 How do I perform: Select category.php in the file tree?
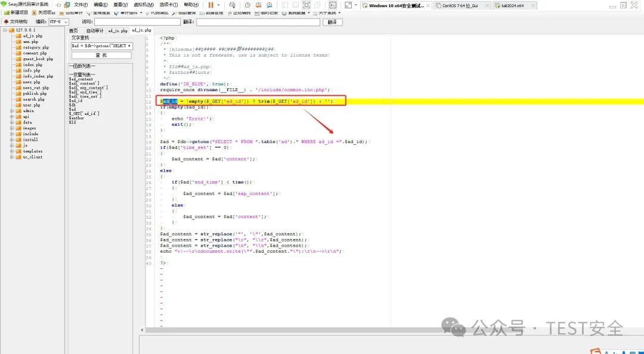pyautogui.click(x=36, y=48)
